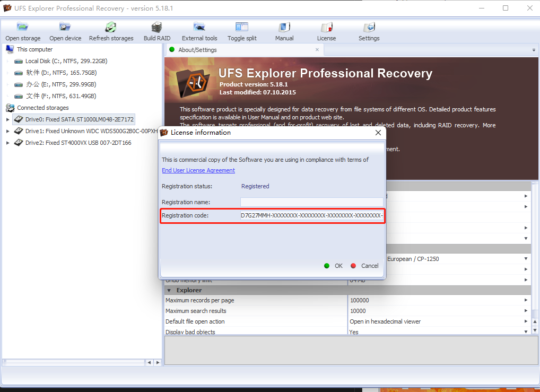Click the Open storage toolbar icon
This screenshot has height=392, width=540.
[x=23, y=28]
